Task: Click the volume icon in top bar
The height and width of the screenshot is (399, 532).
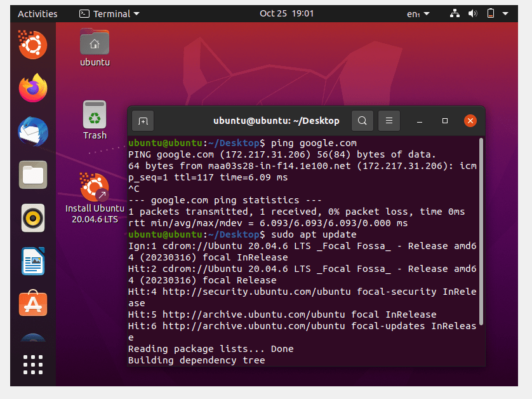Action: [x=472, y=13]
